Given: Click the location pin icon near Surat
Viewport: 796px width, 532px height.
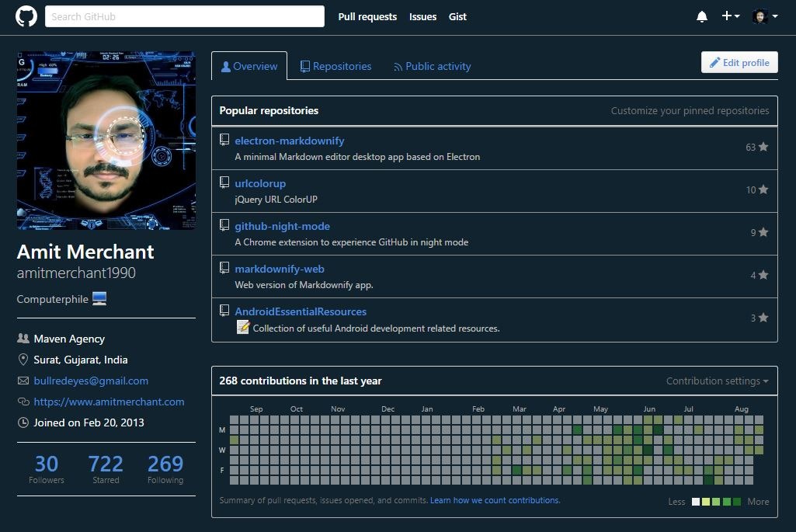Looking at the screenshot, I should pyautogui.click(x=23, y=360).
